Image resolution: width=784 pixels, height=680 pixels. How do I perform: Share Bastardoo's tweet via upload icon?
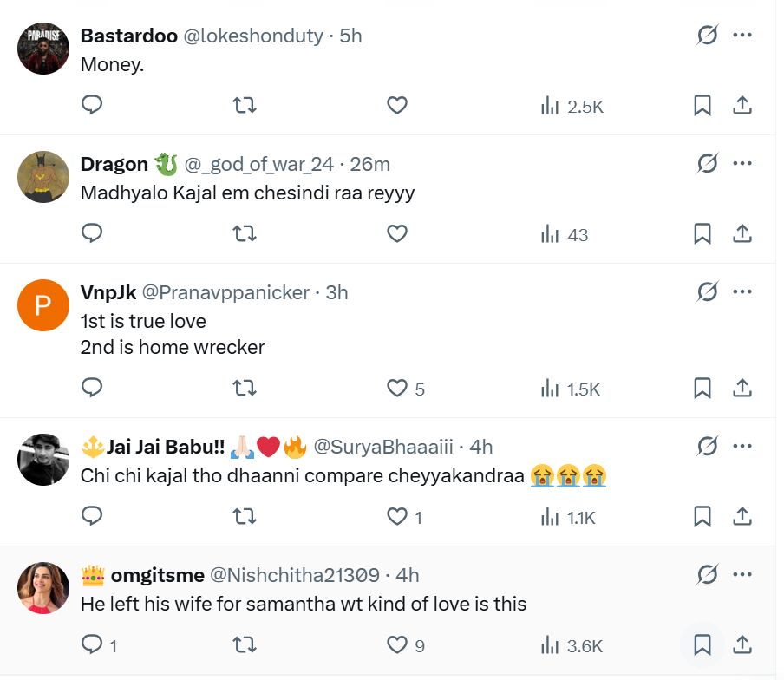click(742, 106)
